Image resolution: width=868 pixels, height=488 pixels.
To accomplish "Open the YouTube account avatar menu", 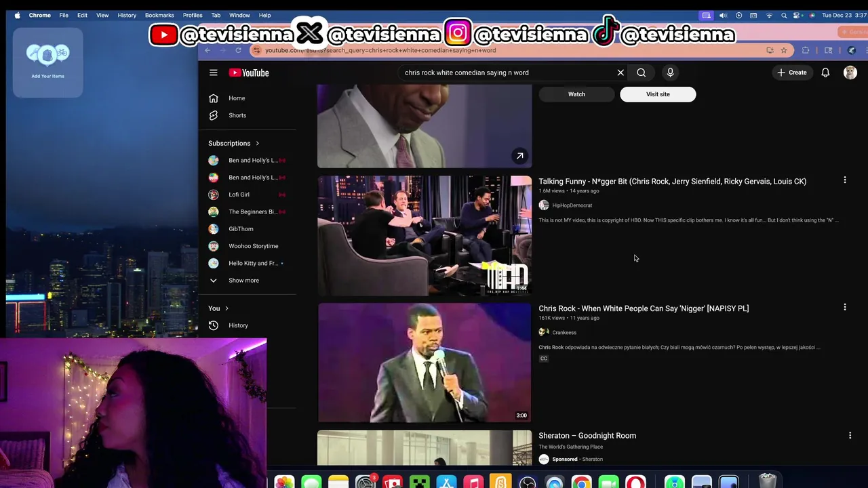I will point(850,73).
